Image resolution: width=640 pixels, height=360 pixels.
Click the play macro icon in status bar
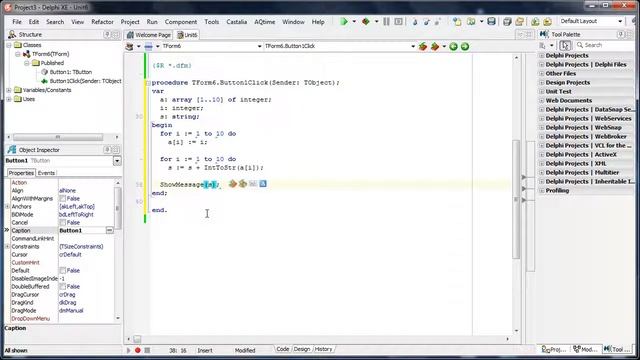[129, 350]
